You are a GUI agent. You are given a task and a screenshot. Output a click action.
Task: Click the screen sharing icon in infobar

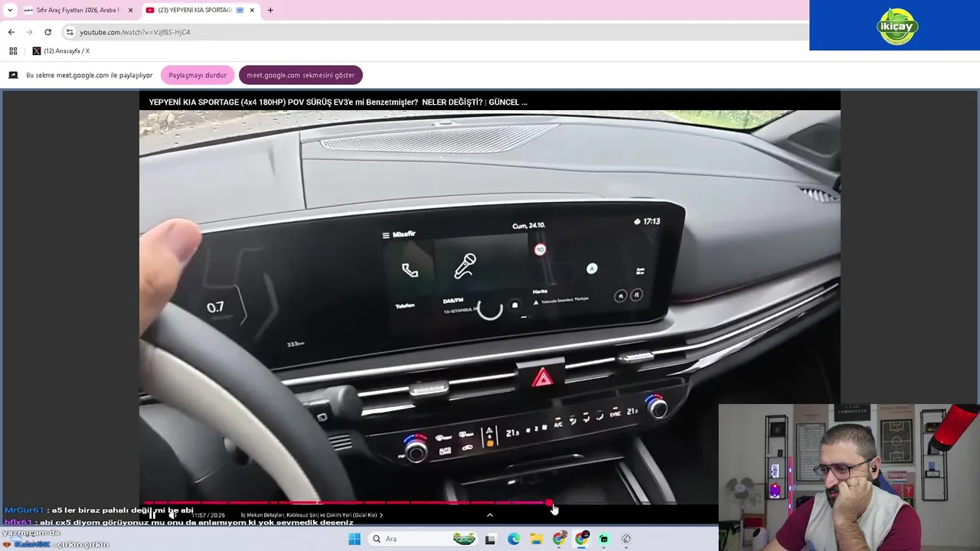(13, 75)
